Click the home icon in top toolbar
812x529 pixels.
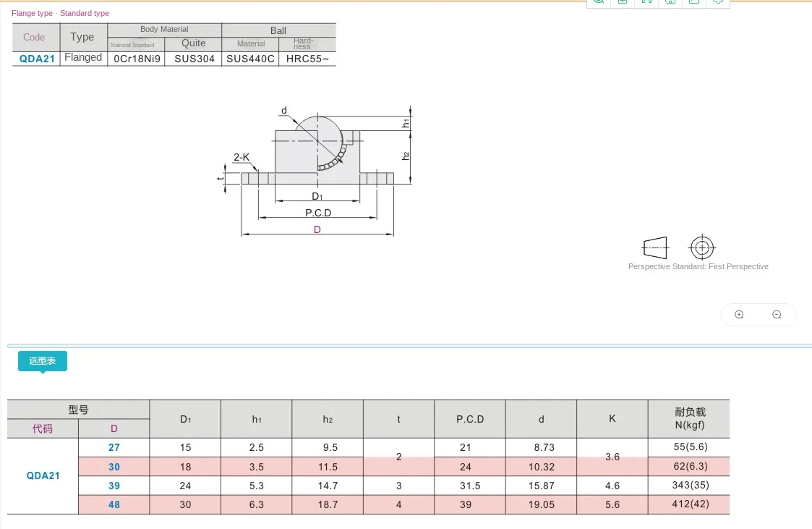pos(670,2)
